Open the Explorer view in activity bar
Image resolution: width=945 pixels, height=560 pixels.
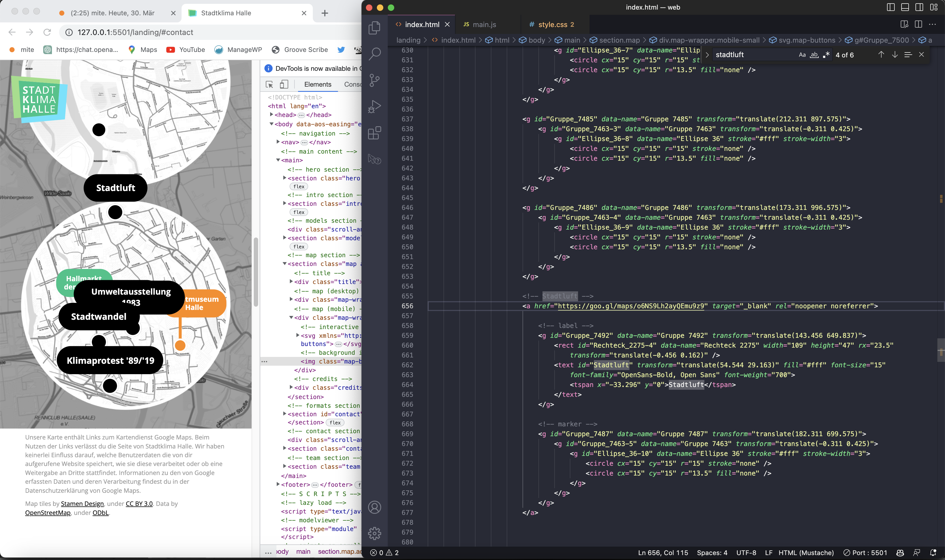point(374,28)
